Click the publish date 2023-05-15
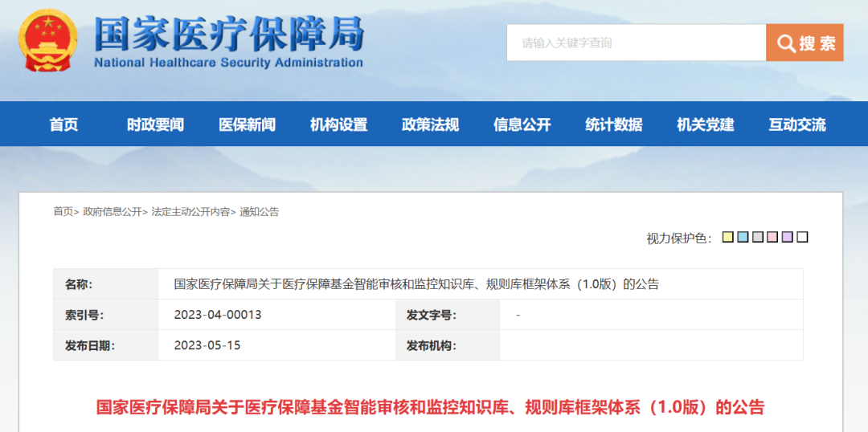The width and height of the screenshot is (868, 432). point(207,346)
